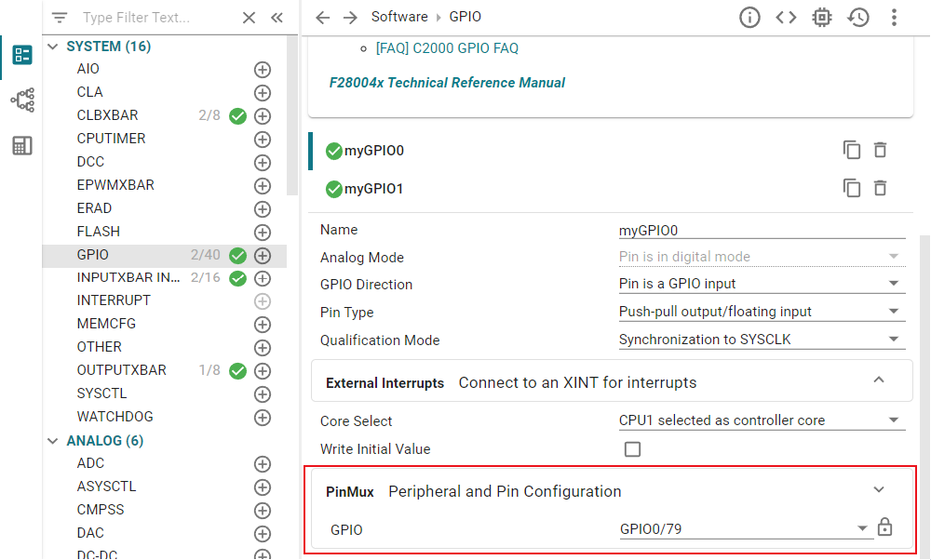Lock the GPIO0/79 pin assignment

tap(884, 527)
